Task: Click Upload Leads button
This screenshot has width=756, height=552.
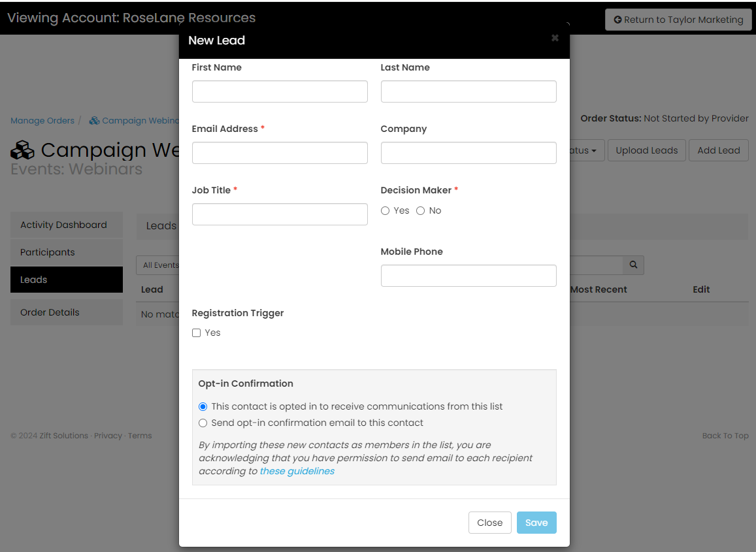Action: pos(647,150)
